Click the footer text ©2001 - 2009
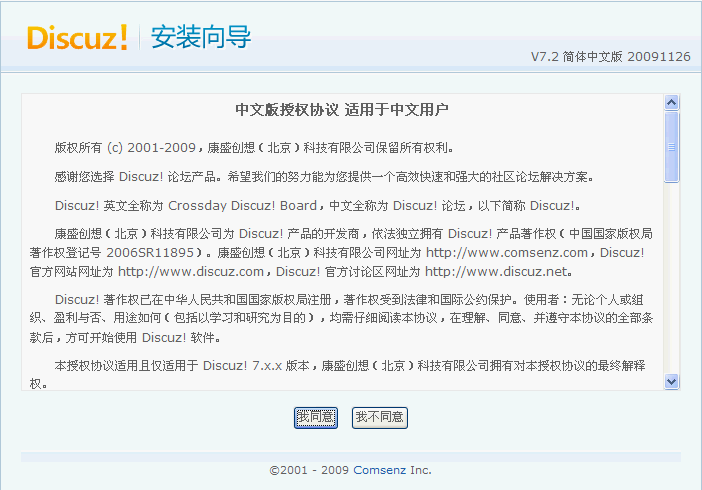The height and width of the screenshot is (490, 702). click(x=309, y=470)
